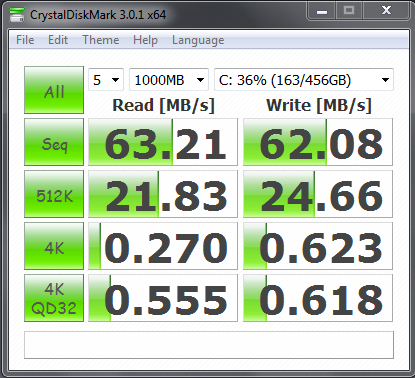
Task: Open the Theme menu
Action: tap(101, 40)
